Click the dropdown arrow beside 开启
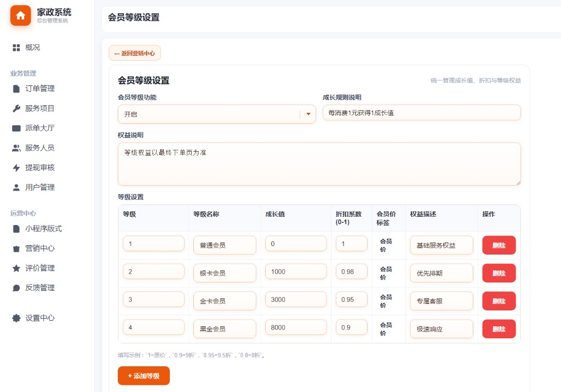This screenshot has height=392, width=561. [x=308, y=114]
